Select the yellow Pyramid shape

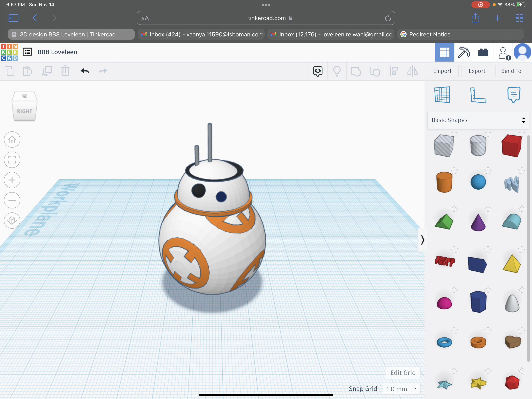(512, 264)
